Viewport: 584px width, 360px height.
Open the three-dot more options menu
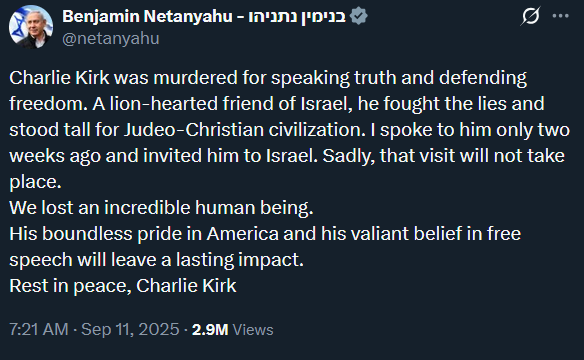click(561, 16)
